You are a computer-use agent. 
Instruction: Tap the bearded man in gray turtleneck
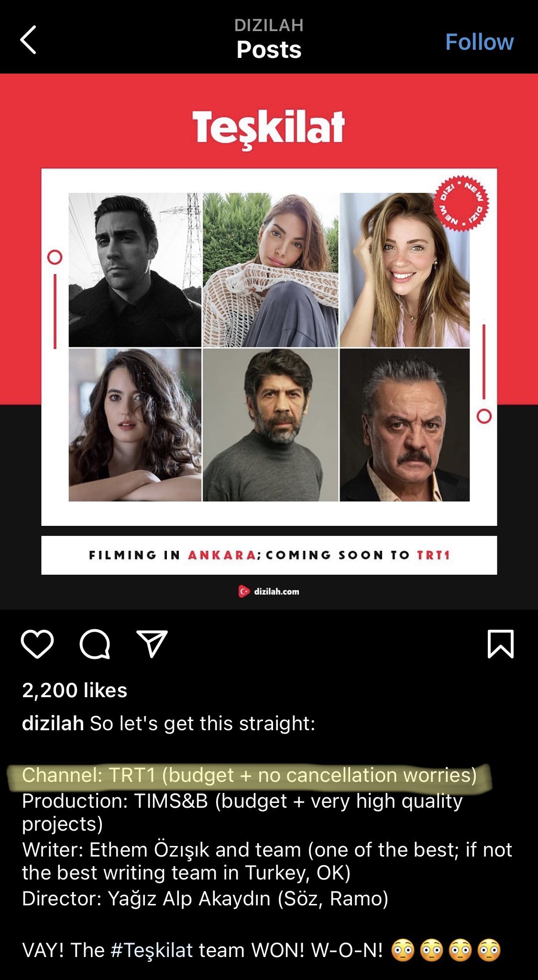[x=270, y=425]
